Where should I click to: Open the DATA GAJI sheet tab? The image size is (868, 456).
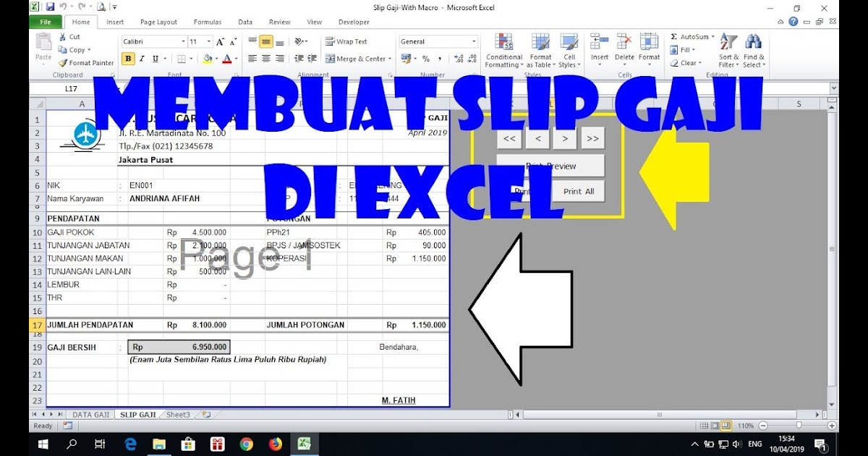tap(91, 415)
